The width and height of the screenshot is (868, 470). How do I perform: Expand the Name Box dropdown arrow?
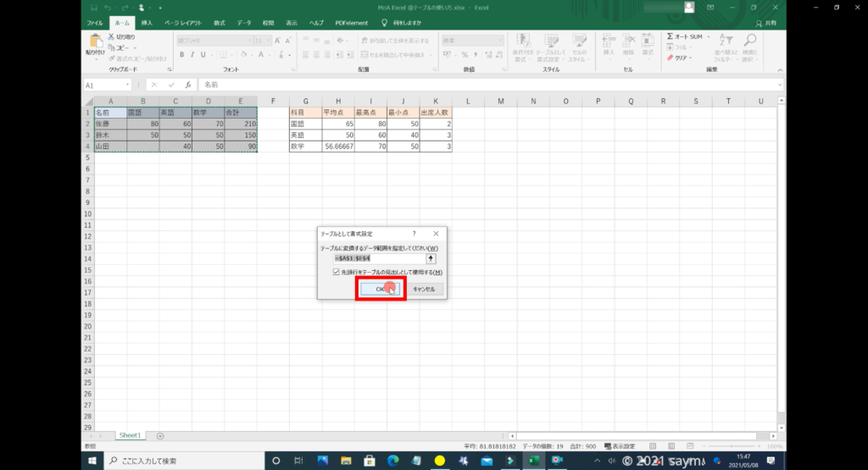[x=128, y=85]
